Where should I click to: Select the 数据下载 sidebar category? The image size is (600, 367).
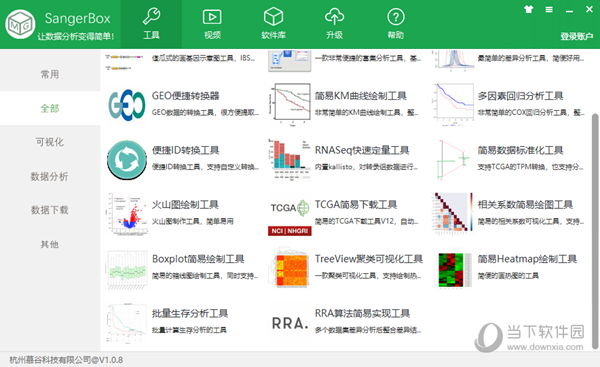coord(50,210)
